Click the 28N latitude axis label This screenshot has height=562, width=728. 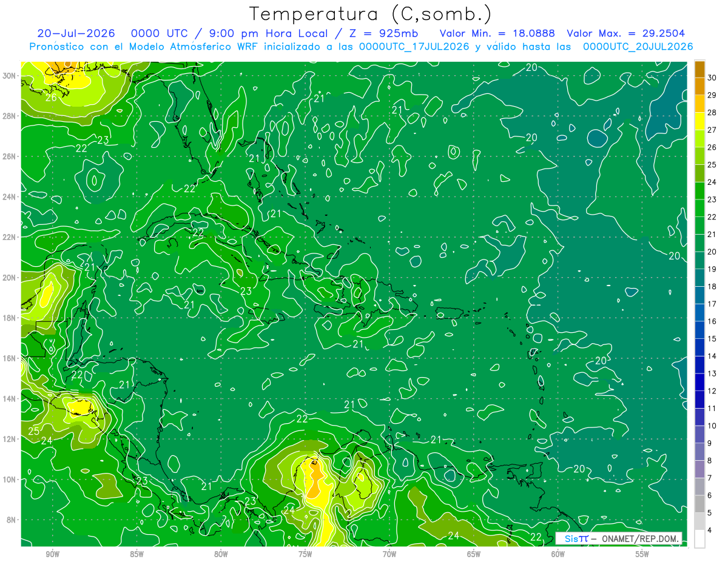pos(9,116)
